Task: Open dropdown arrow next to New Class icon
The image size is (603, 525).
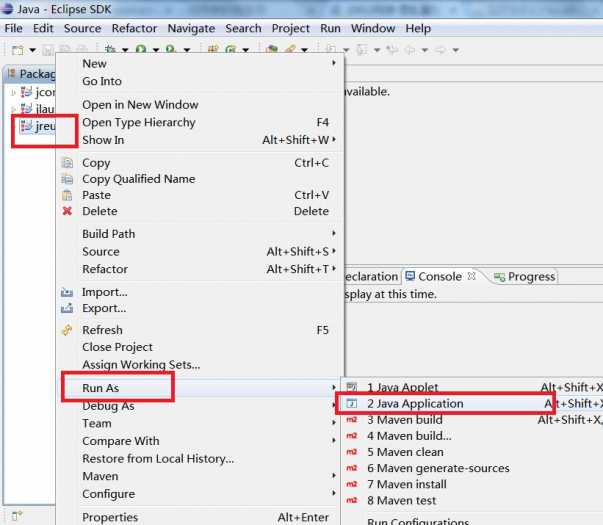Action: [x=246, y=50]
